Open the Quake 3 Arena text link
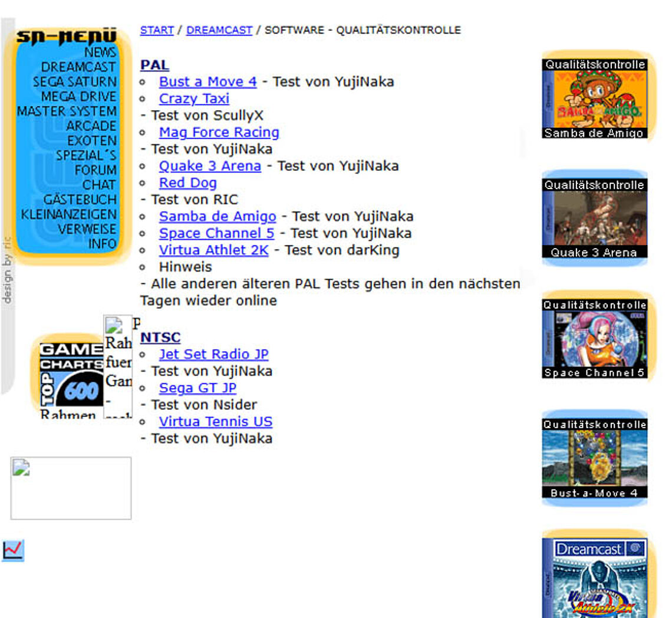 tap(210, 166)
